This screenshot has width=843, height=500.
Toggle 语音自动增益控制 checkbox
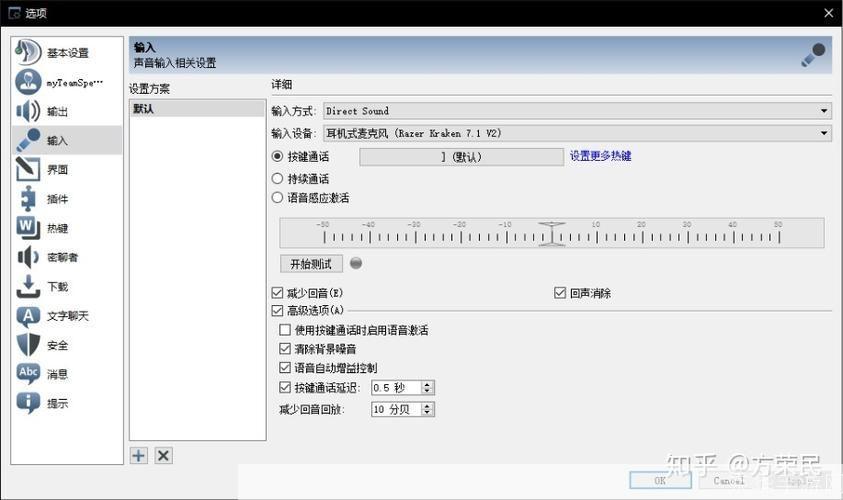point(285,368)
